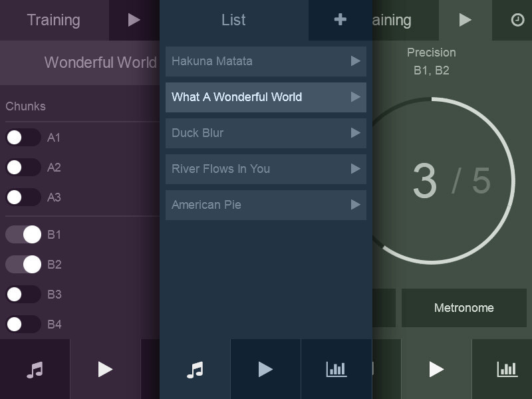Enable the B3 chunk switch

tap(23, 294)
